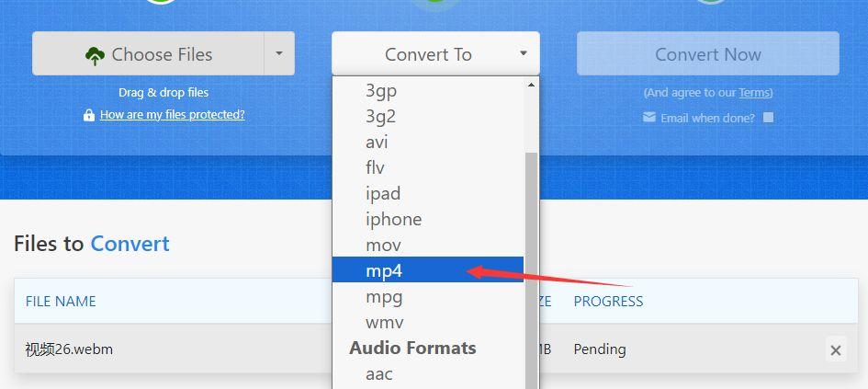Choose the avi format option
Screen dimensions: 868x389
point(377,142)
